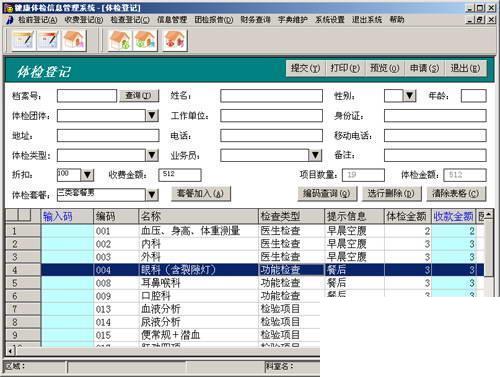The image size is (500, 377).
Task: Click the second calendar-pen toolbar icon
Action: pyautogui.click(x=49, y=40)
